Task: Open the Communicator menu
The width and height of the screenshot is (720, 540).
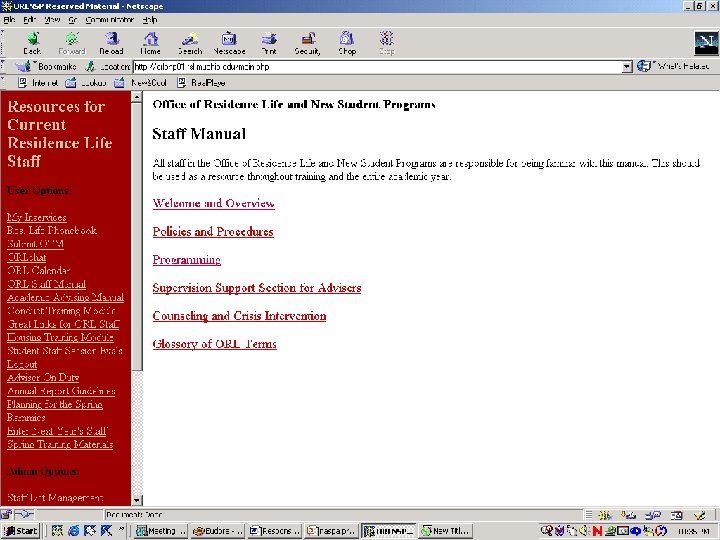Action: point(109,20)
